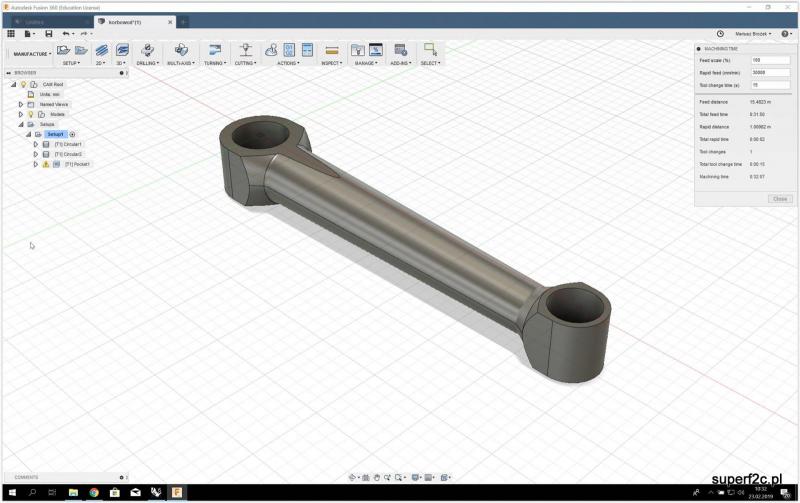The width and height of the screenshot is (800, 503).
Task: Open the job status clock icon
Action: pyautogui.click(x=720, y=33)
